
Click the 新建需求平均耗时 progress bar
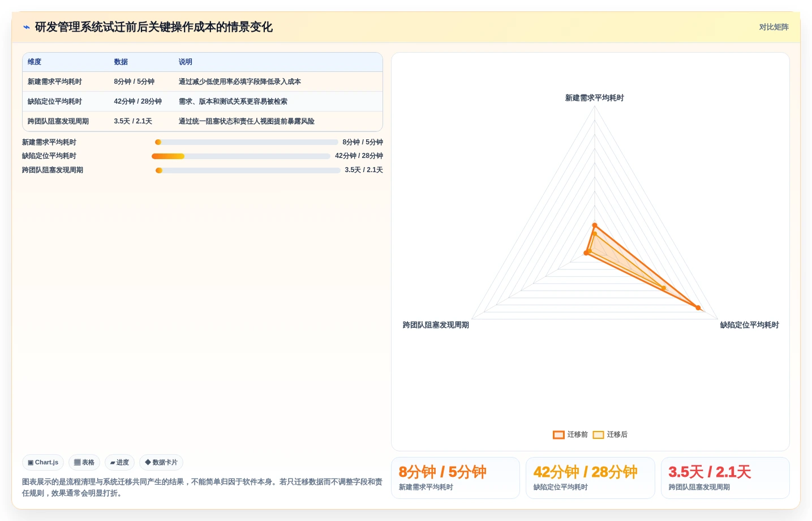[246, 142]
